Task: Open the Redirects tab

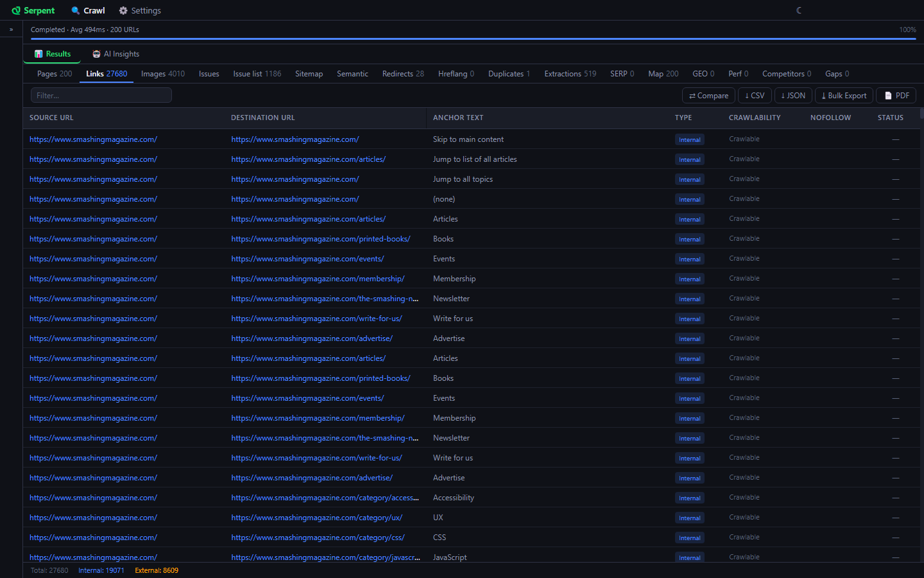Action: 403,74
